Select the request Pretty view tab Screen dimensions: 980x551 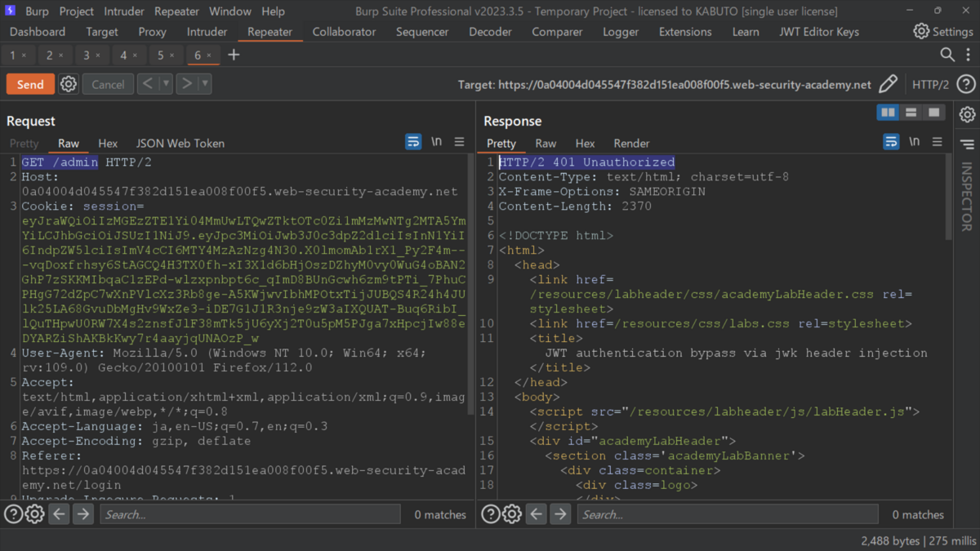[24, 143]
